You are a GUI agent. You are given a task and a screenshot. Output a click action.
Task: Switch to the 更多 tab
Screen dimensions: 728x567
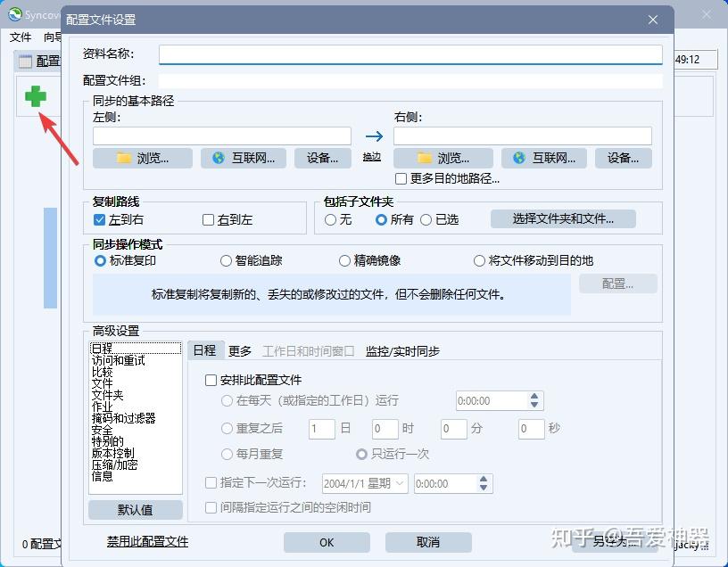pos(240,351)
